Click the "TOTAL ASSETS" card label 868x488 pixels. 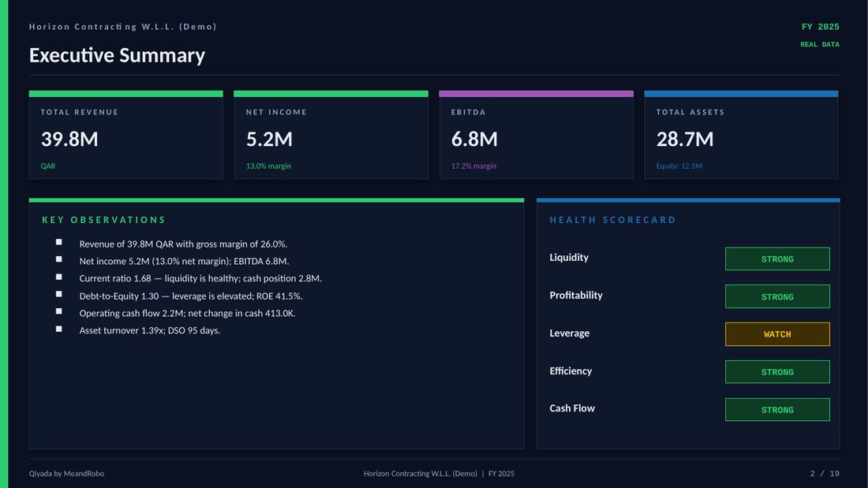click(x=690, y=112)
